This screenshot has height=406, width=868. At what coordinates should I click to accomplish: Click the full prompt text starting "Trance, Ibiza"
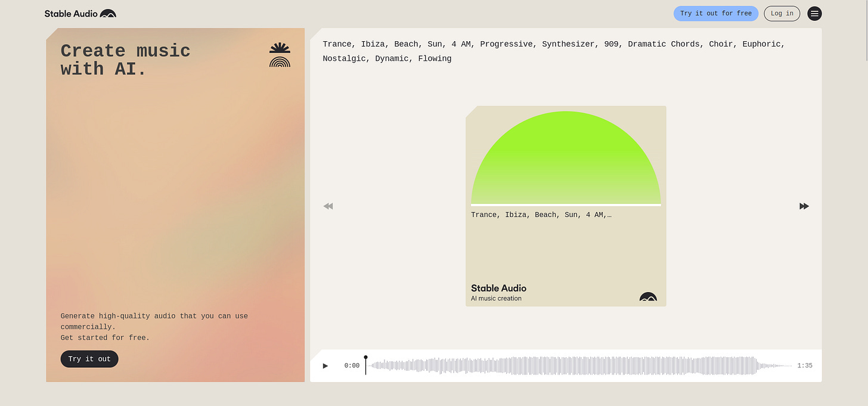(554, 51)
